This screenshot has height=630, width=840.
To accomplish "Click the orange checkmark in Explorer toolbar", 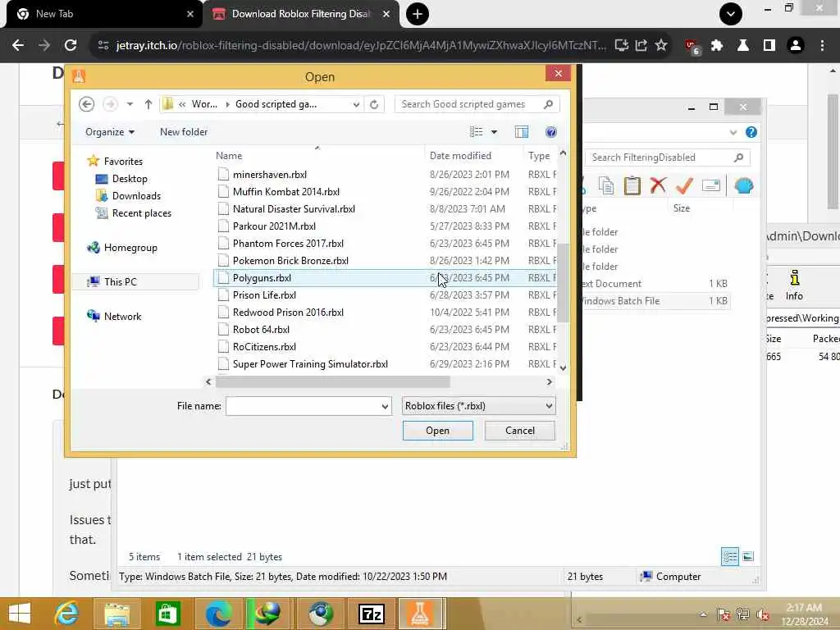I will (x=684, y=185).
